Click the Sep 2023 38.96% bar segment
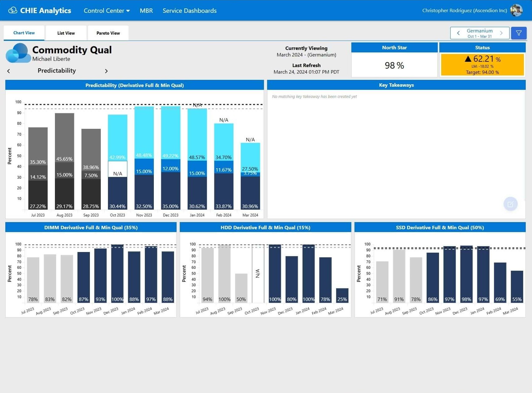The height and width of the screenshot is (393, 532). click(91, 150)
